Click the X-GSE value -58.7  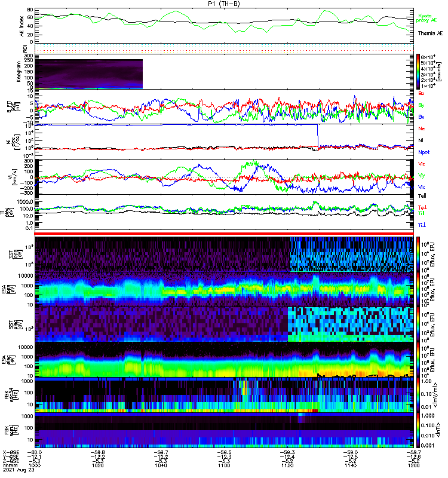coord(413,453)
